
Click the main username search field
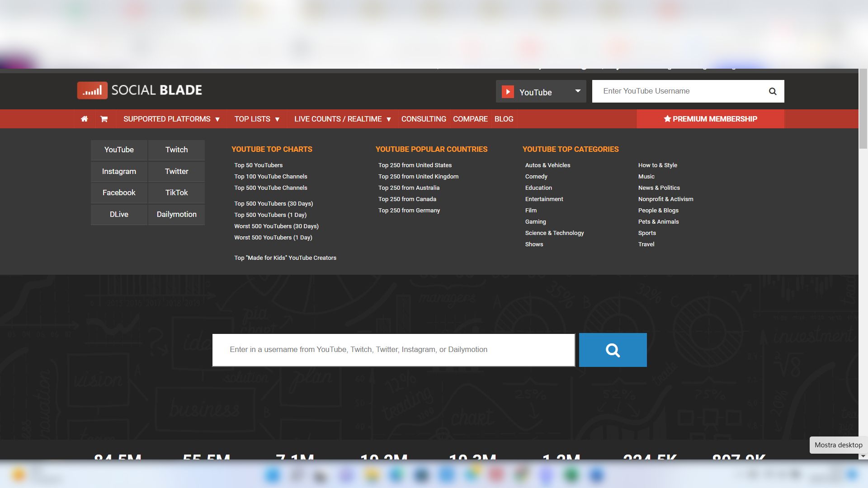[393, 350]
